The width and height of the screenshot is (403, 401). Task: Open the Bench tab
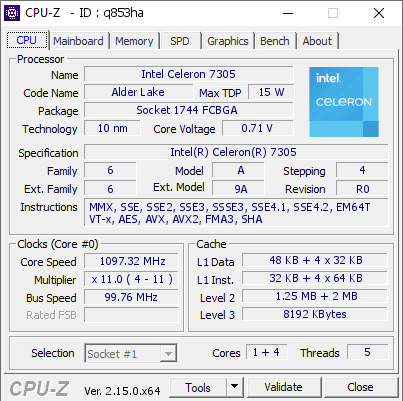[275, 41]
